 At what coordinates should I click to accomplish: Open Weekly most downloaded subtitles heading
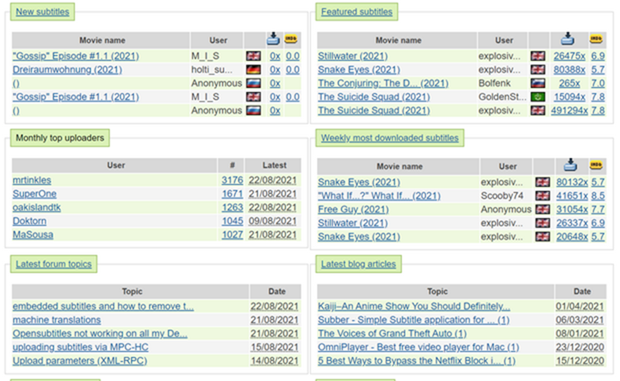pos(389,138)
